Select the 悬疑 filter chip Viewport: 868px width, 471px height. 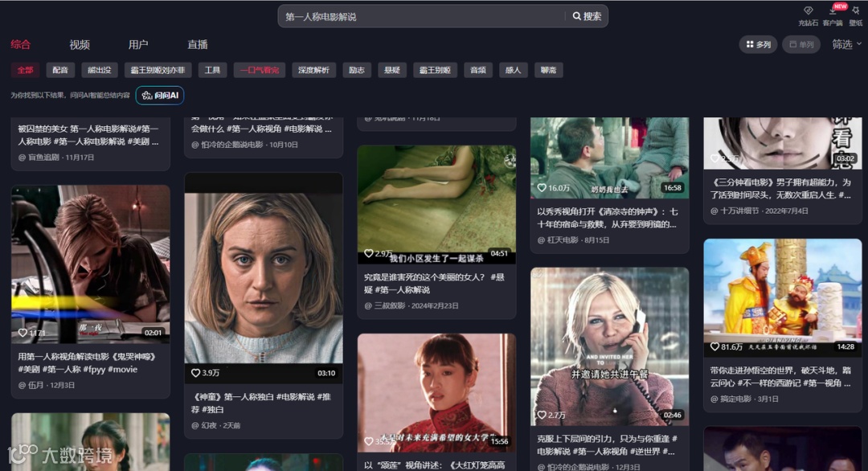(x=392, y=70)
